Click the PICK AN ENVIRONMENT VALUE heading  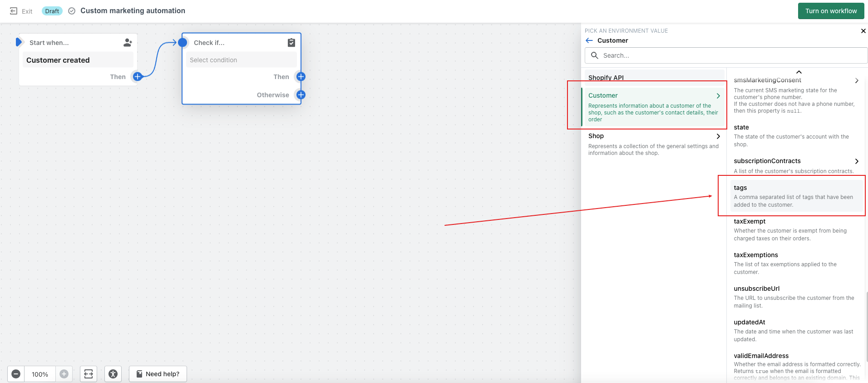(626, 31)
